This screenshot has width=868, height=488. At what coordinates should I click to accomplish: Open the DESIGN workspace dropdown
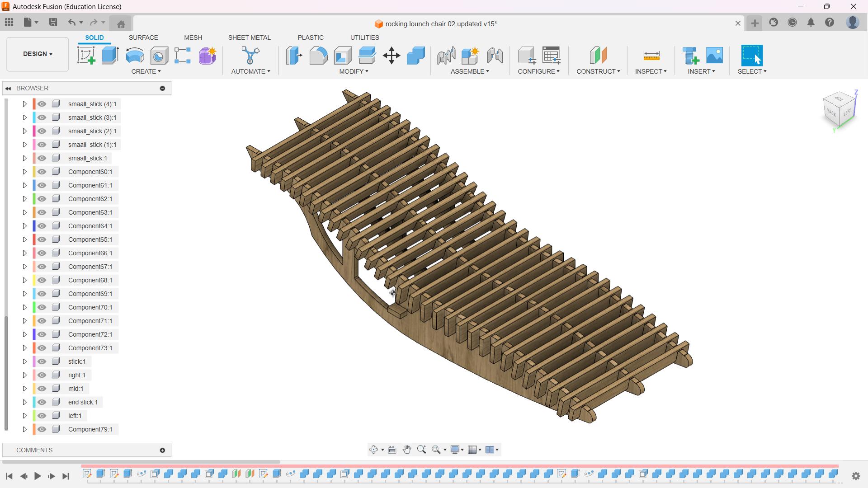(x=38, y=54)
